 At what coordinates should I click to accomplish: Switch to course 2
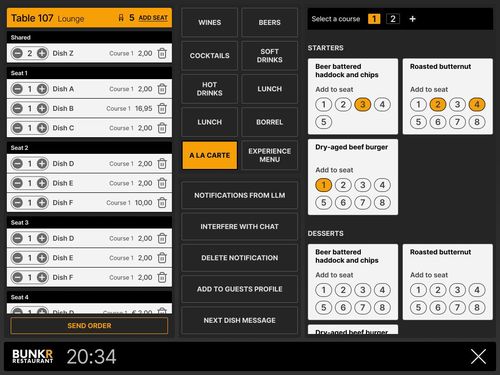[393, 19]
